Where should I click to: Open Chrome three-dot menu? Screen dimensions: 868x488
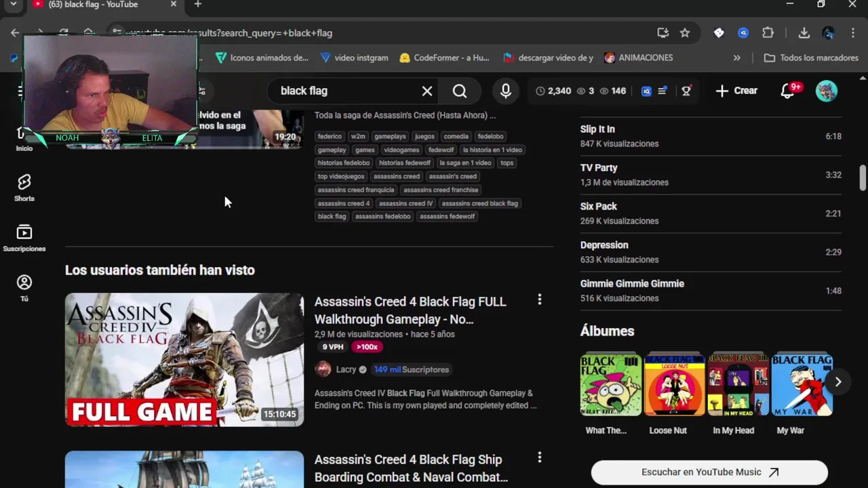click(852, 33)
